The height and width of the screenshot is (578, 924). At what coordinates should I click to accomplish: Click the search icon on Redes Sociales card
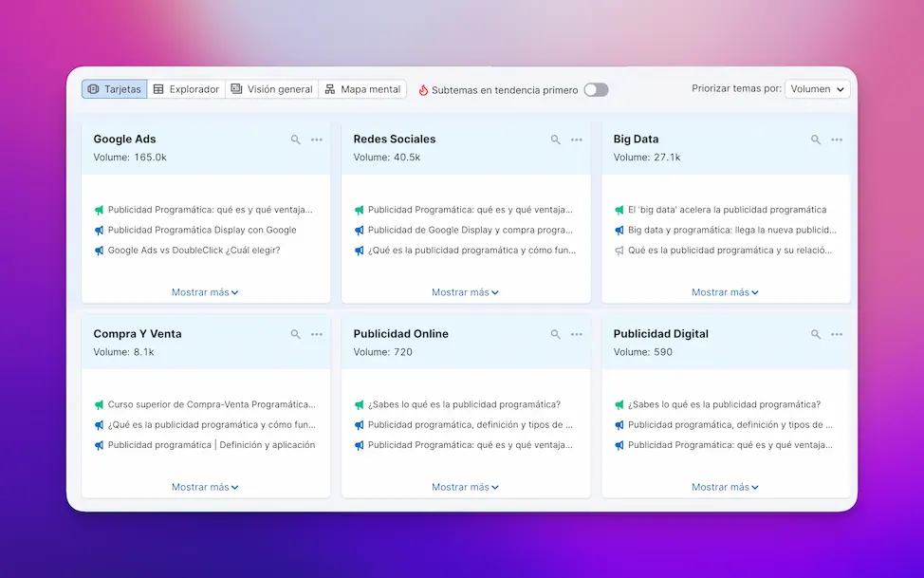556,140
